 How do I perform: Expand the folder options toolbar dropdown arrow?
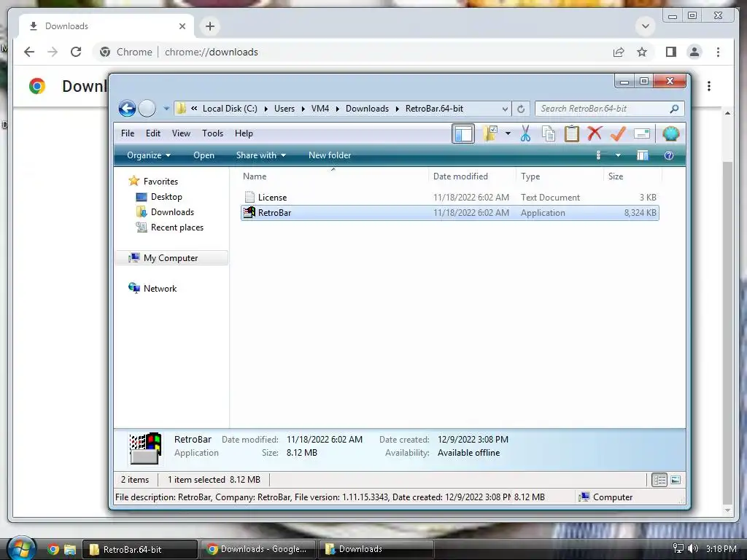tap(508, 134)
